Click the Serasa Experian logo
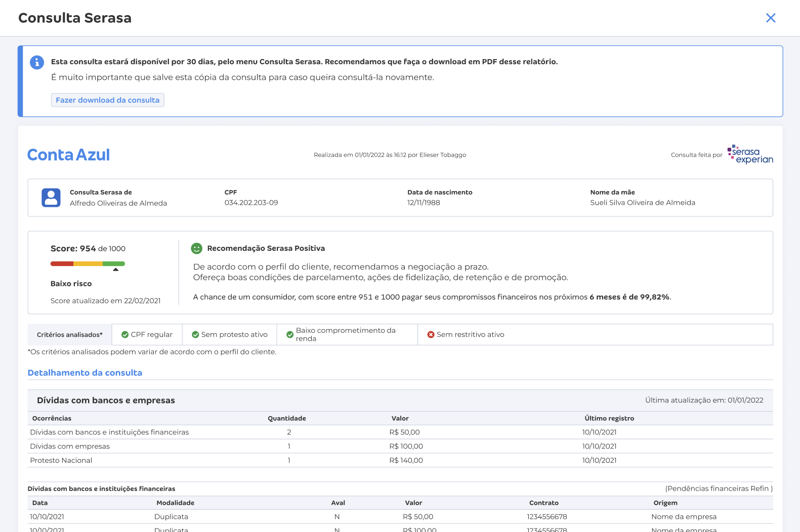This screenshot has width=800, height=532. click(750, 154)
